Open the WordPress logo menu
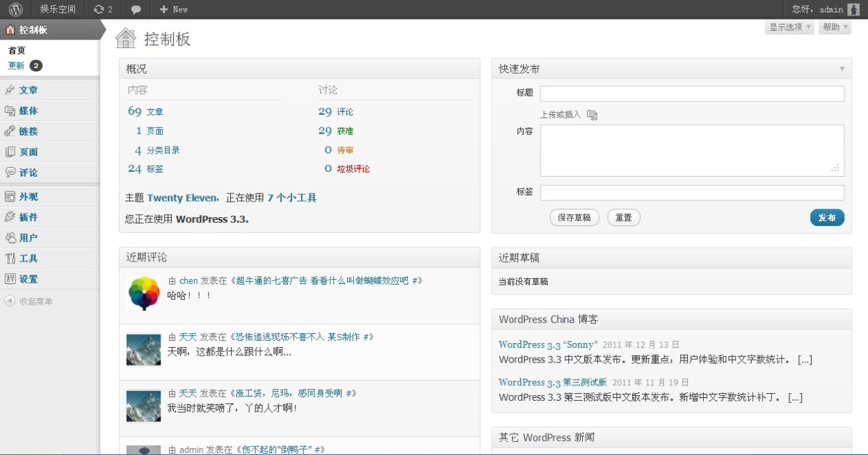Viewport: 868px width, 455px height. 16,9
